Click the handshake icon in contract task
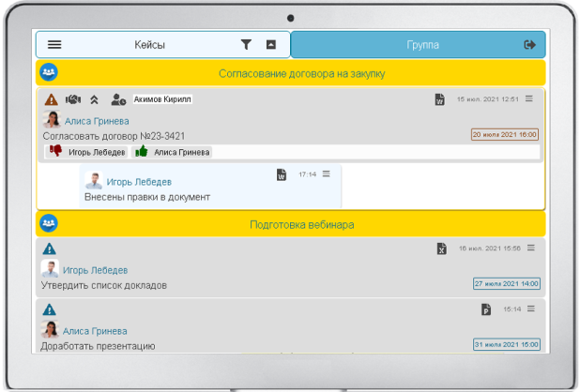580x392 pixels. 73,99
